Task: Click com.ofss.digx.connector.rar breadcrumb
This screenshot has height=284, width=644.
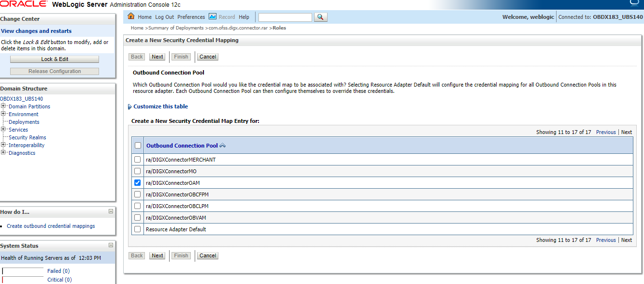Action: pyautogui.click(x=238, y=28)
